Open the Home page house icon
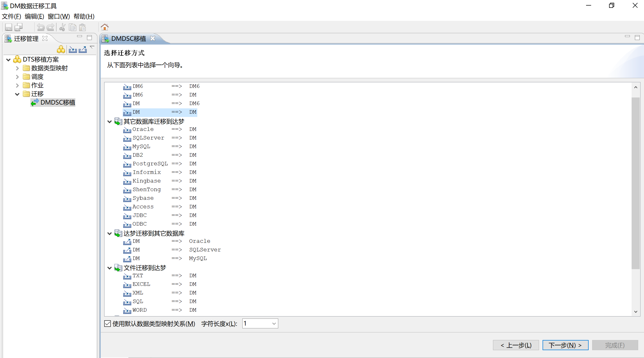644x358 pixels. click(104, 27)
